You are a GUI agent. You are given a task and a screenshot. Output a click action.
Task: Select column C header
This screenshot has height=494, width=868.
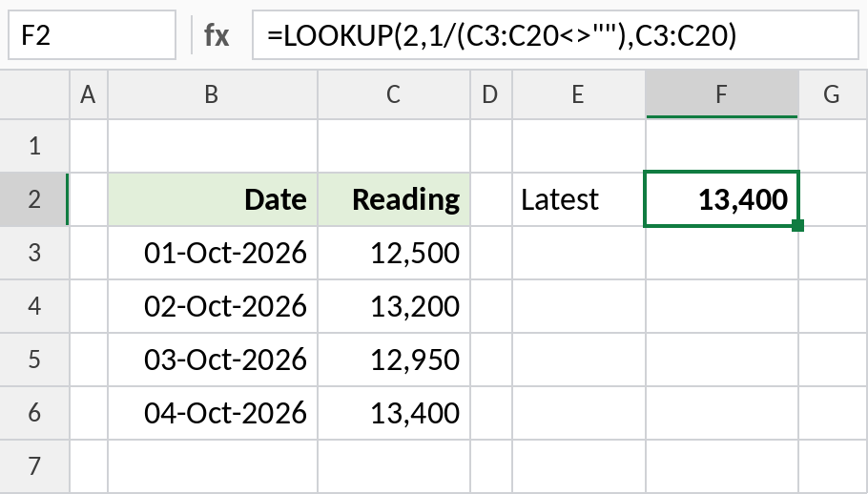tap(394, 94)
